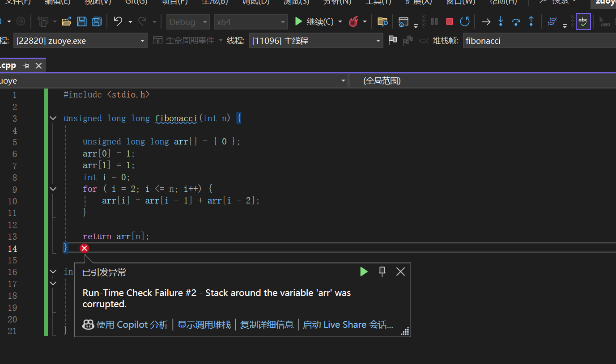Click the Hot Reload flame icon
This screenshot has height=364, width=616.
(x=353, y=21)
